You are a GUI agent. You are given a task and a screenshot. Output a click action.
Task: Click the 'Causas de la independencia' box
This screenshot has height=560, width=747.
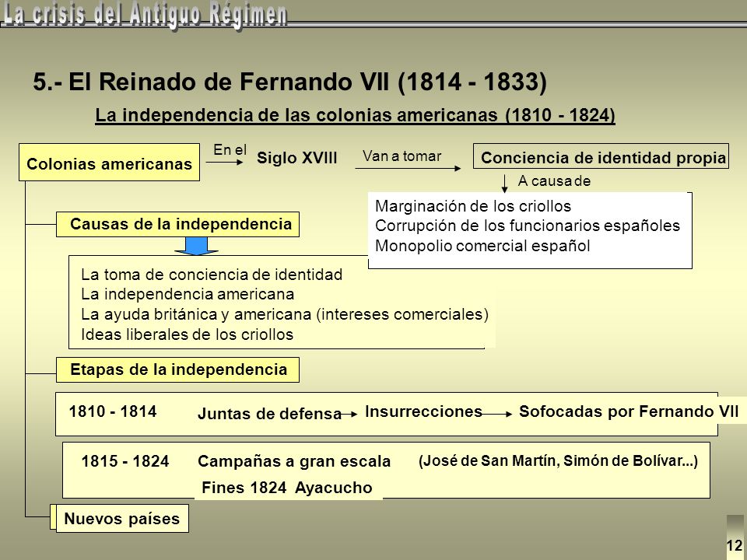[177, 224]
